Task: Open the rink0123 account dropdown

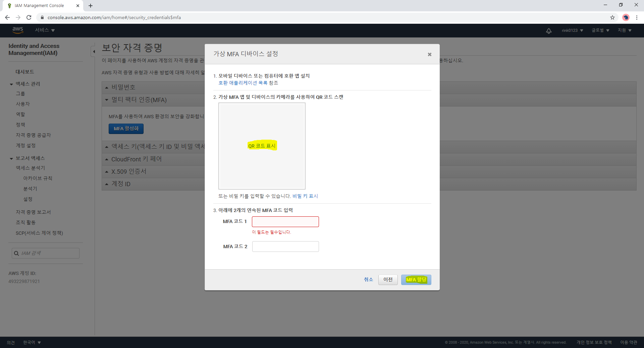Action: click(573, 30)
